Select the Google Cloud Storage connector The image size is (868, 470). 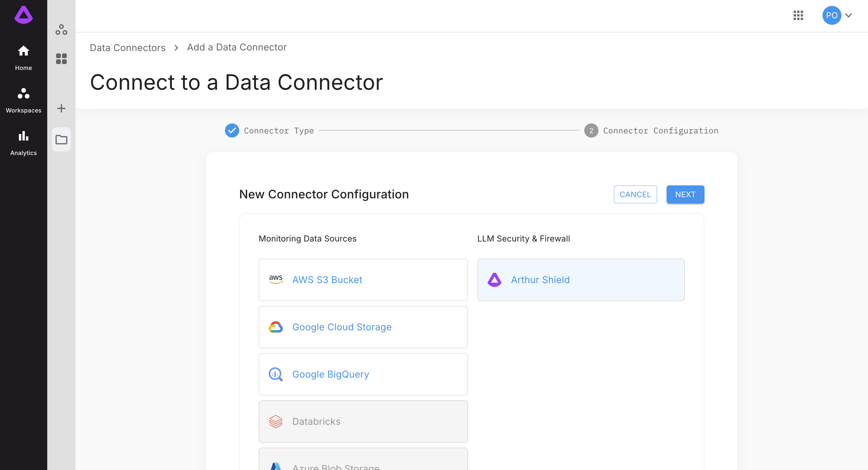[x=363, y=327]
